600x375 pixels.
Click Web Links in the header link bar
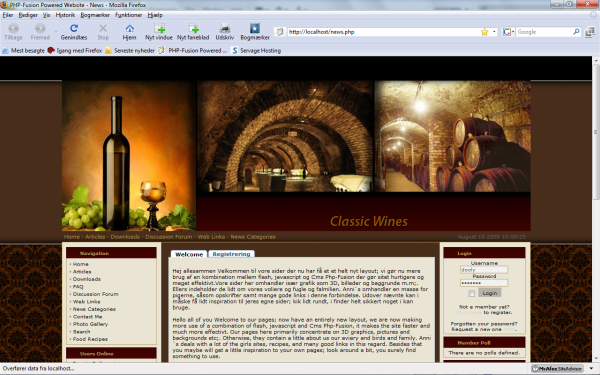(211, 237)
